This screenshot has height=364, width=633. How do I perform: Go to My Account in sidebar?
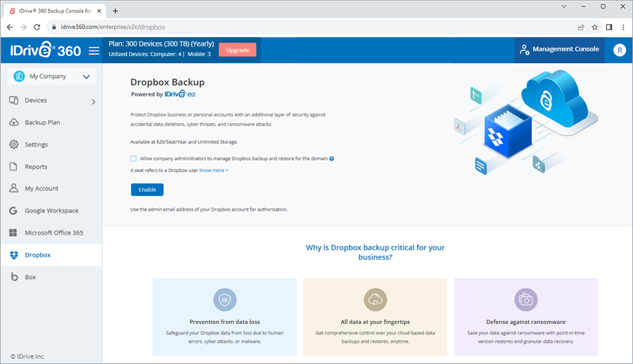click(x=41, y=188)
